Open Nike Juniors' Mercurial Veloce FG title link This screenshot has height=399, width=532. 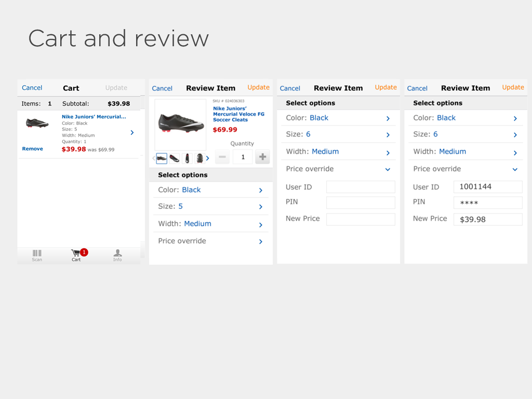238,114
